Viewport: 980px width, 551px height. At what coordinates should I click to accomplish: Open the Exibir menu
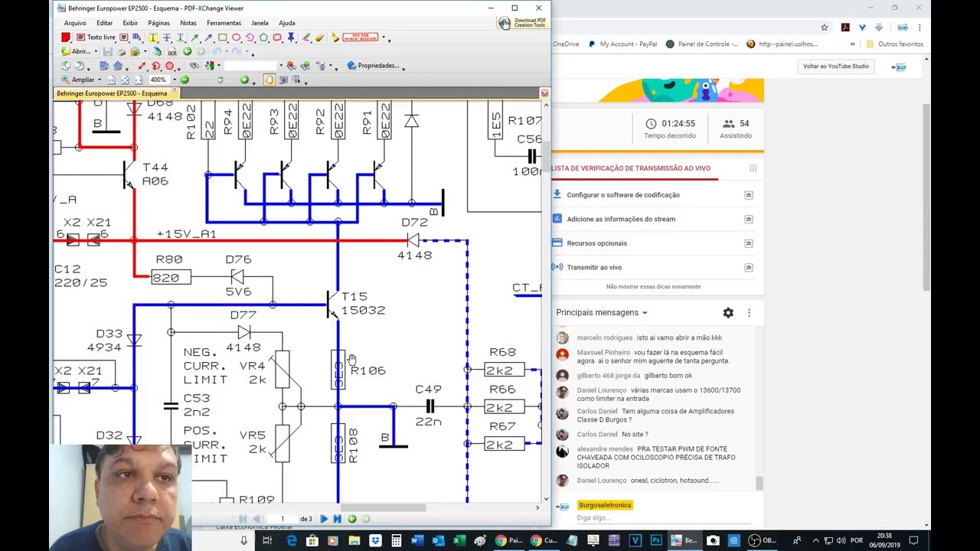click(x=130, y=23)
